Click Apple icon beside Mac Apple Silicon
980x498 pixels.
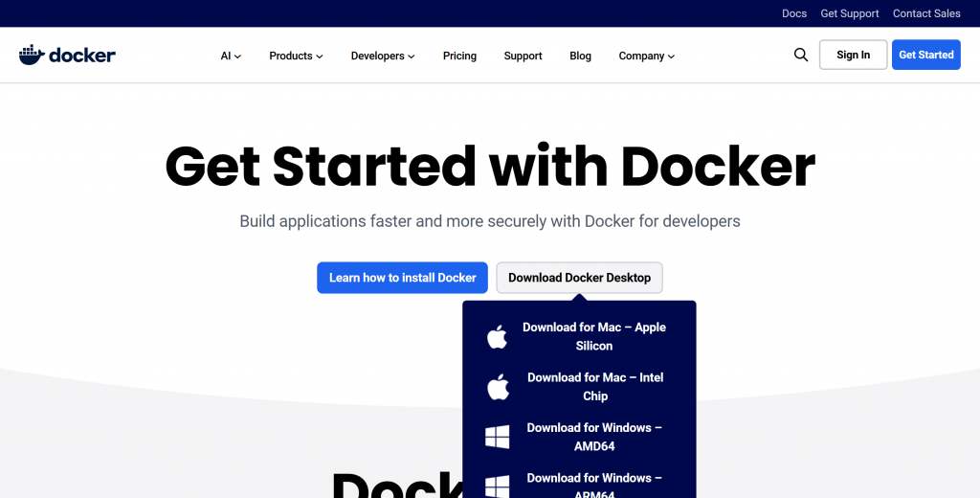click(x=498, y=336)
